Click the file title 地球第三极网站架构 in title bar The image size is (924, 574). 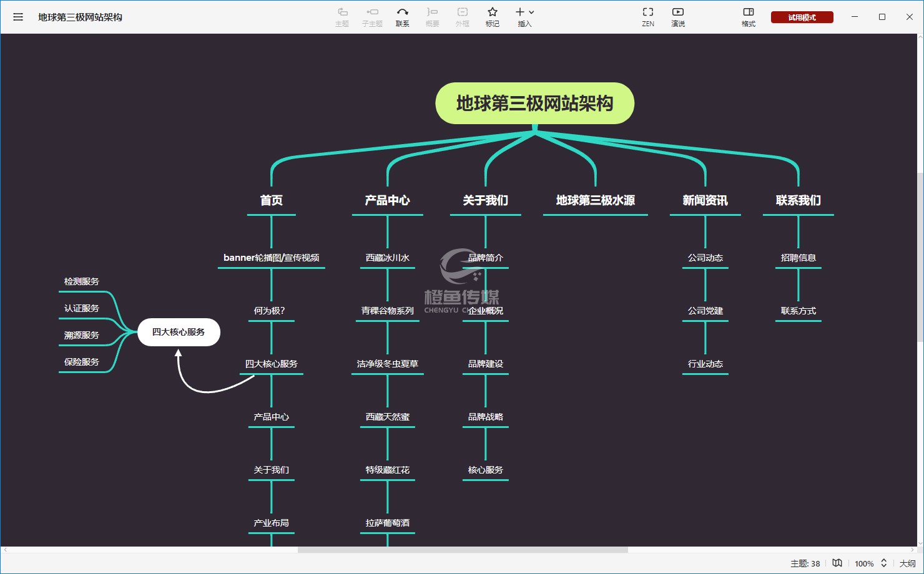80,17
